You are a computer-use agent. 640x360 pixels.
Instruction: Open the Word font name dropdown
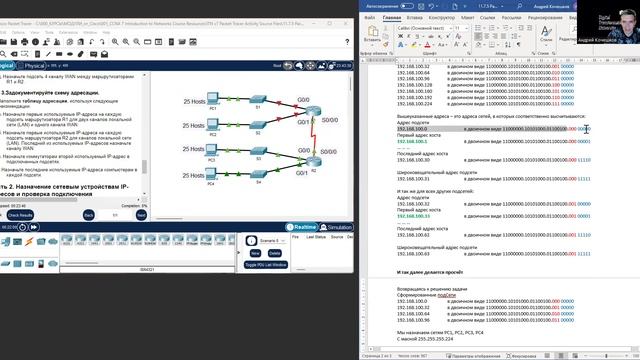451,28
